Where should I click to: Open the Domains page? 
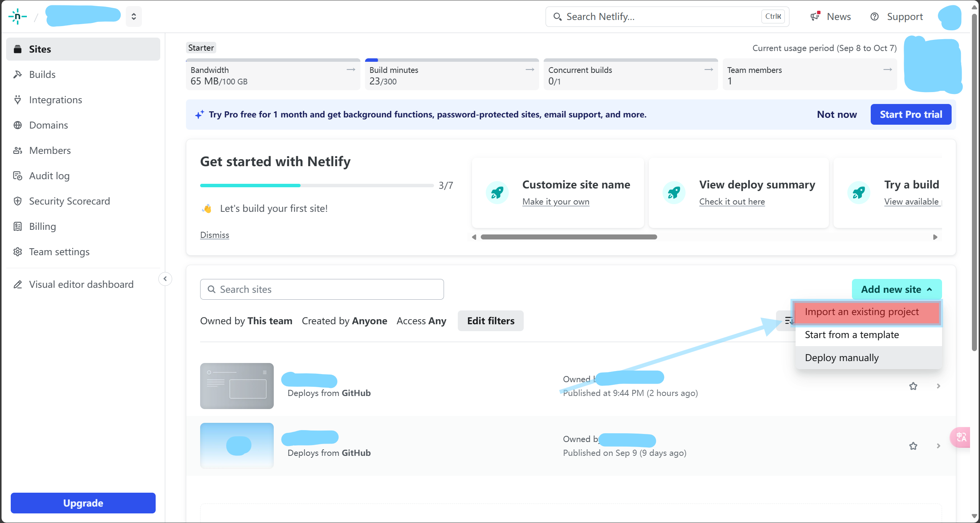click(x=48, y=125)
